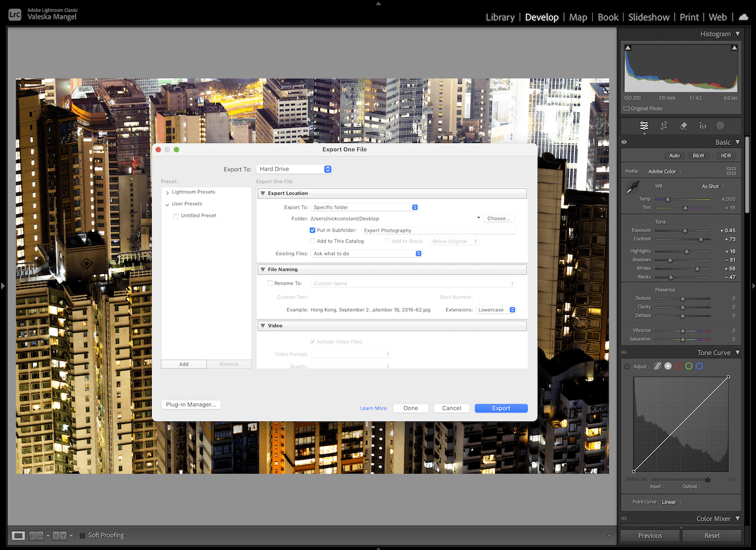Open the Healing tool
The width and height of the screenshot is (756, 550).
(684, 126)
